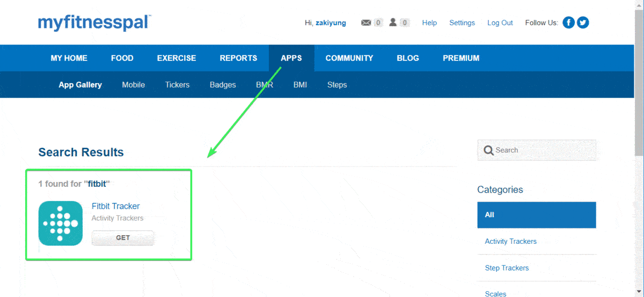Open the BLOG tab
This screenshot has width=644, height=297.
408,58
